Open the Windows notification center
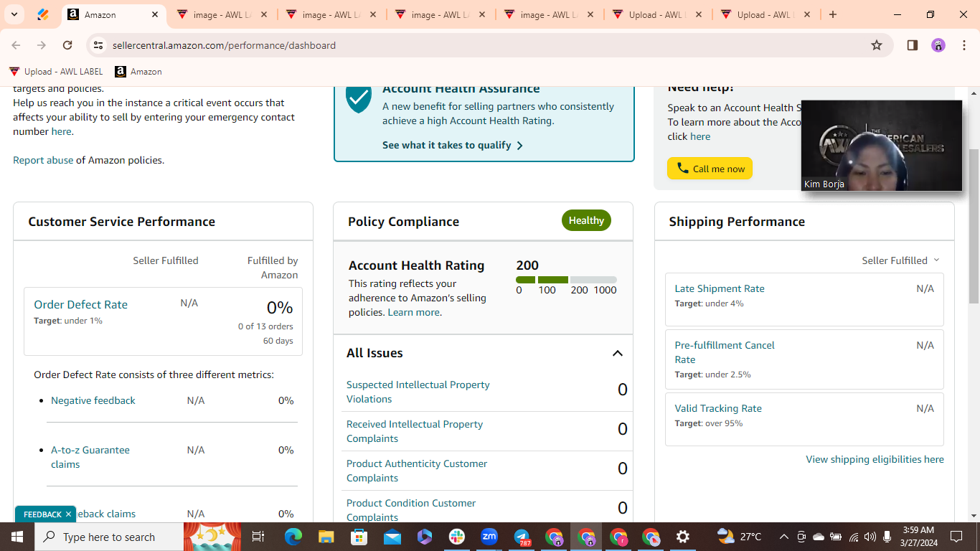980x551 pixels. [x=956, y=537]
